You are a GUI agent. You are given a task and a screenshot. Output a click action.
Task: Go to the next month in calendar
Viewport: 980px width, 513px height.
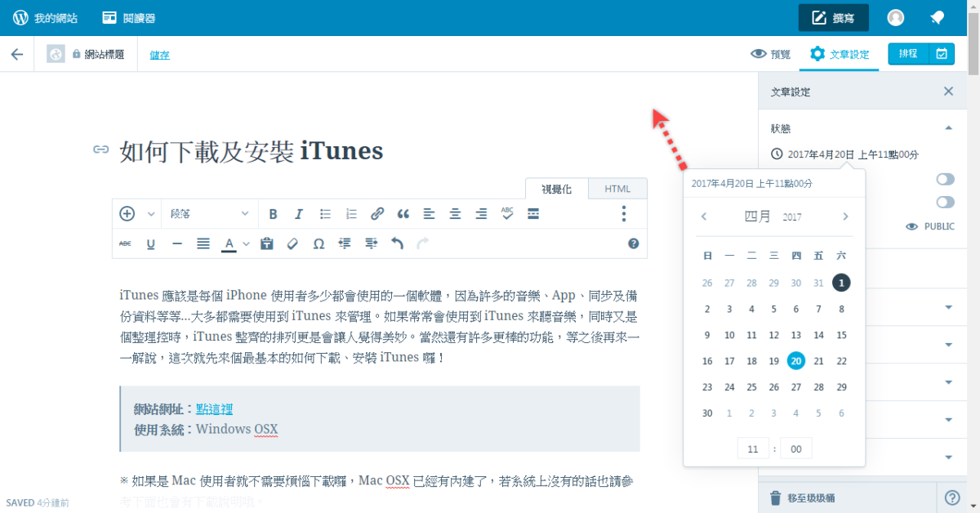pyautogui.click(x=845, y=216)
